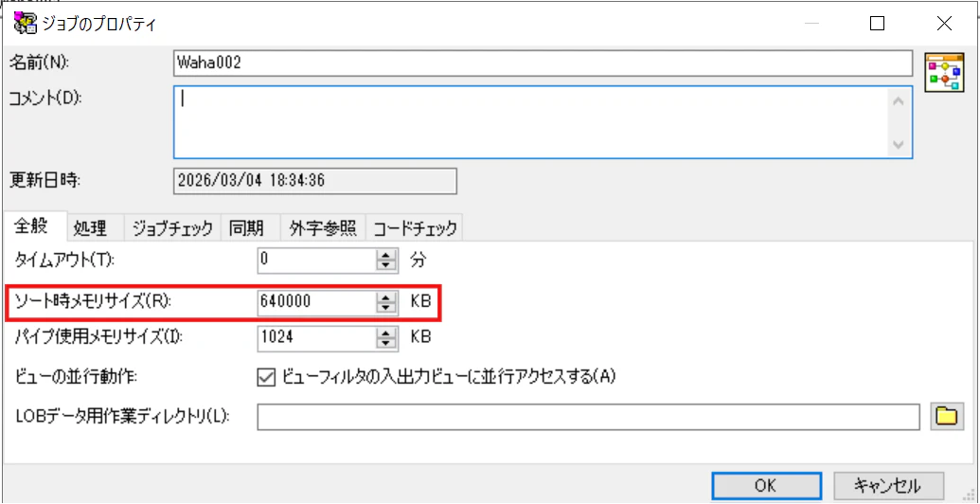Switch to the 処理 tab
The image size is (980, 504).
(x=94, y=229)
